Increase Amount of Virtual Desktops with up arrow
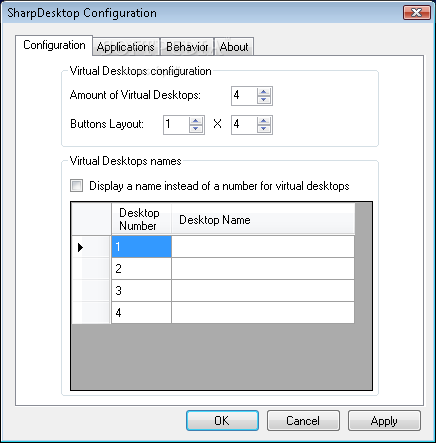436x443 pixels. tap(264, 92)
